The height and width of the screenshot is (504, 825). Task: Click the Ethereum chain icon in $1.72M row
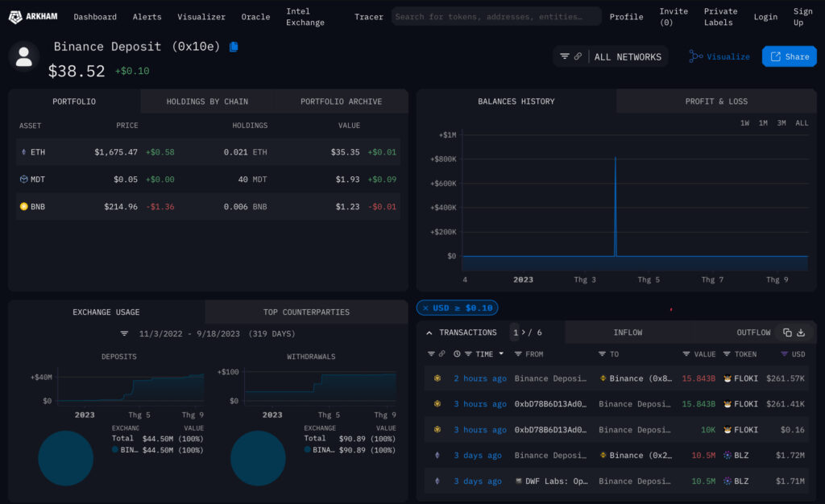tap(437, 455)
